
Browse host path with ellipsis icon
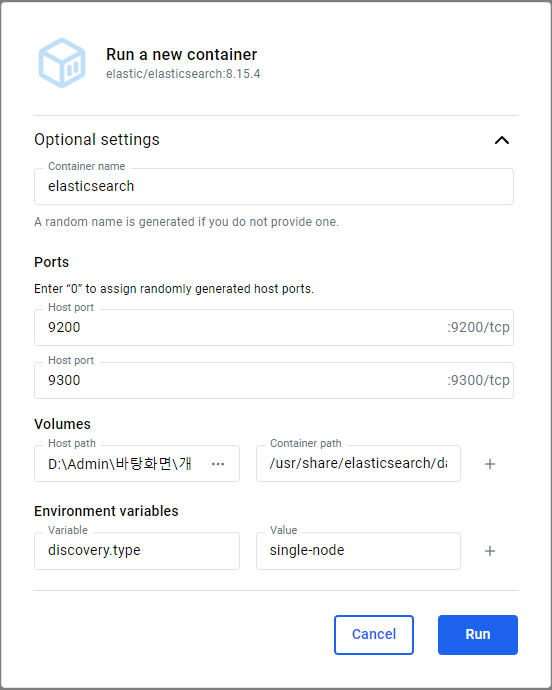coord(218,464)
